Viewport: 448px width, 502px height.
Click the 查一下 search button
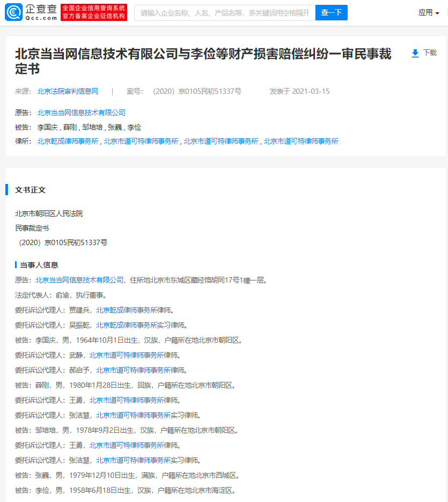[x=332, y=13]
